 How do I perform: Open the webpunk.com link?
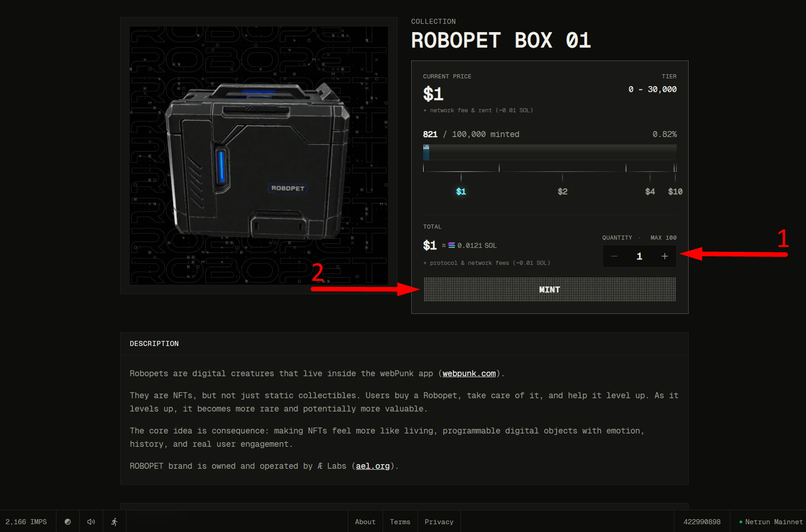pos(469,373)
